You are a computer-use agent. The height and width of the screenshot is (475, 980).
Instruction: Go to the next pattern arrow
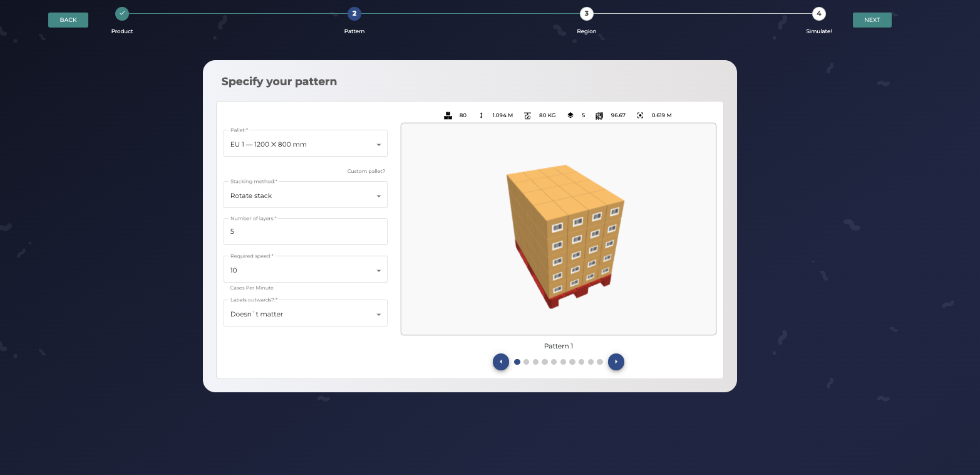(x=616, y=362)
